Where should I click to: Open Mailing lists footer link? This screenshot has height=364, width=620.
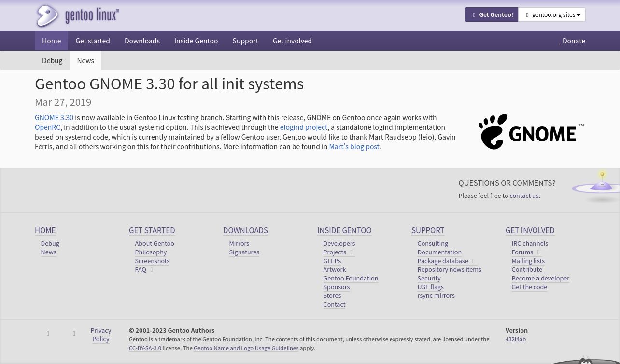pyautogui.click(x=528, y=261)
